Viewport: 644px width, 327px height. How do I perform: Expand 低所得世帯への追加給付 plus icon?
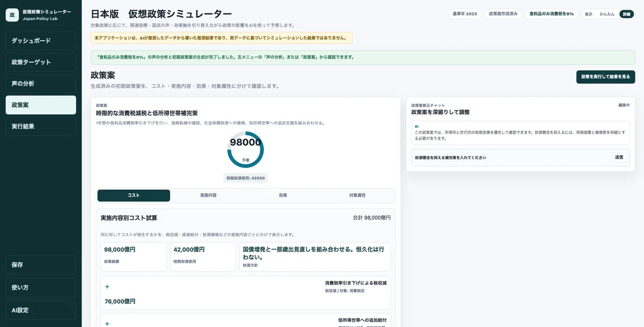[107, 324]
